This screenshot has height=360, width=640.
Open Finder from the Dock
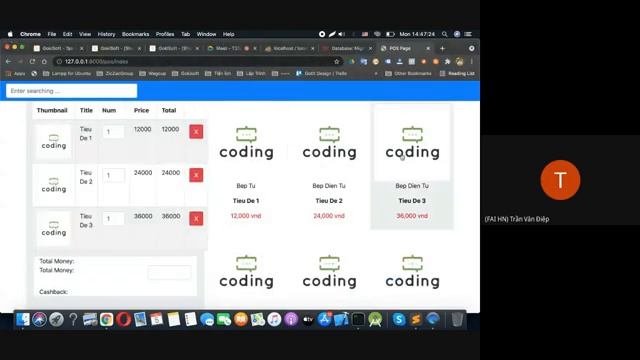pyautogui.click(x=23, y=319)
